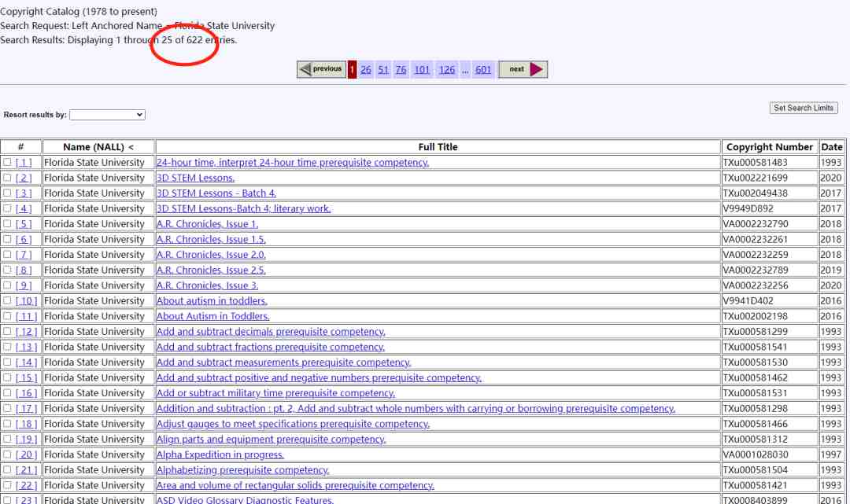This screenshot has height=504, width=850.
Task: Jump to results page starting at 26
Action: pyautogui.click(x=366, y=70)
